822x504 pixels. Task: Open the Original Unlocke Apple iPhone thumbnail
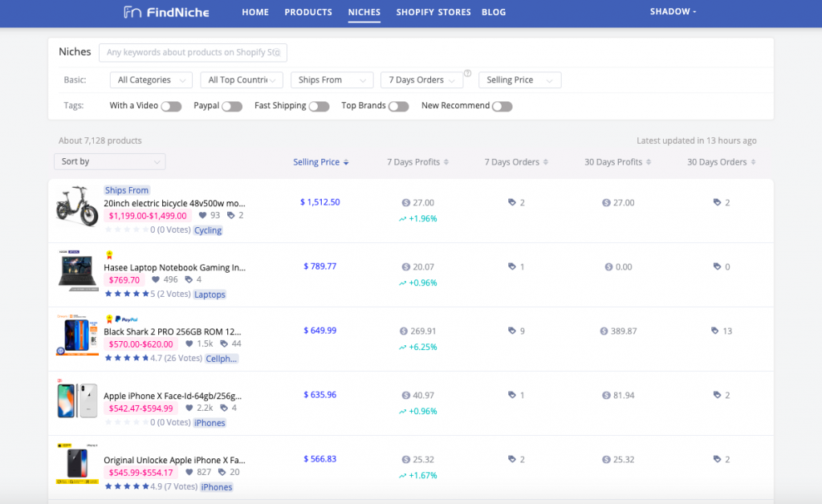[x=78, y=464]
